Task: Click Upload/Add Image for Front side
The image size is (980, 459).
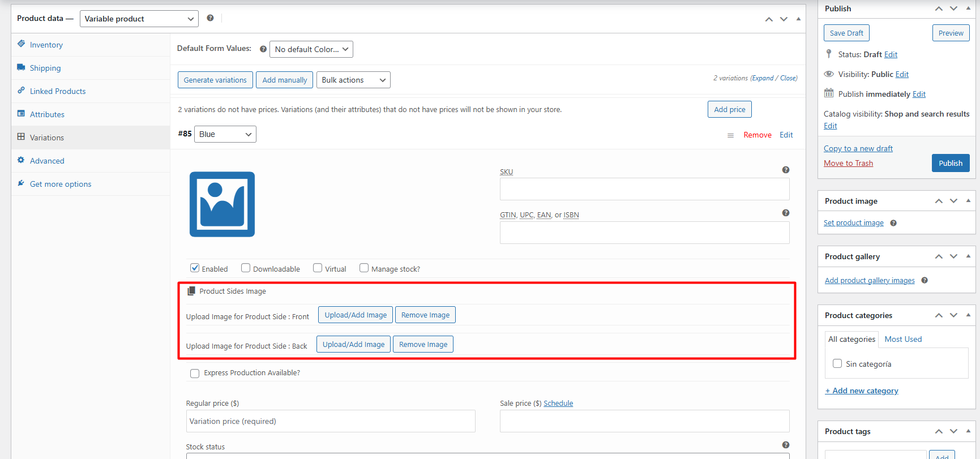Action: (355, 315)
